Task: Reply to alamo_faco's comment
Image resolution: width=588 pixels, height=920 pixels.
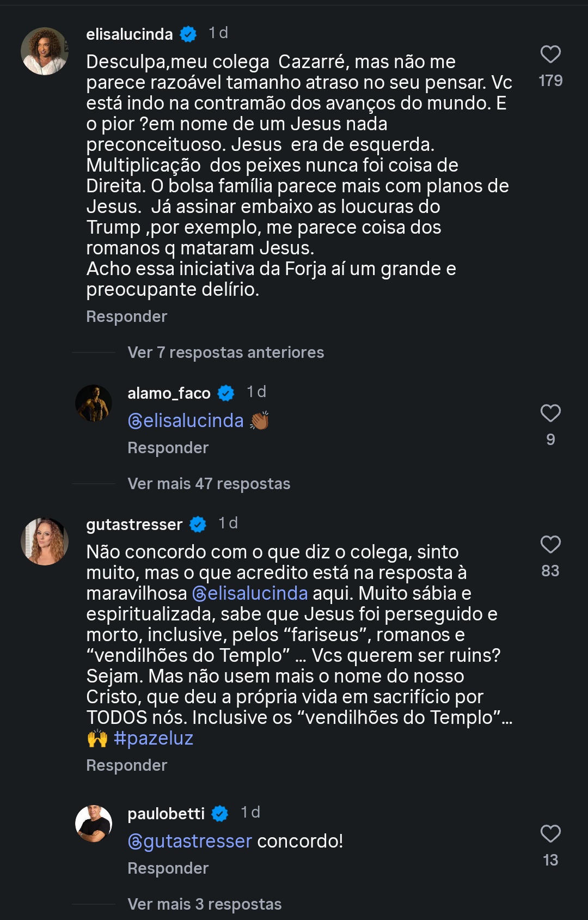Action: click(168, 448)
